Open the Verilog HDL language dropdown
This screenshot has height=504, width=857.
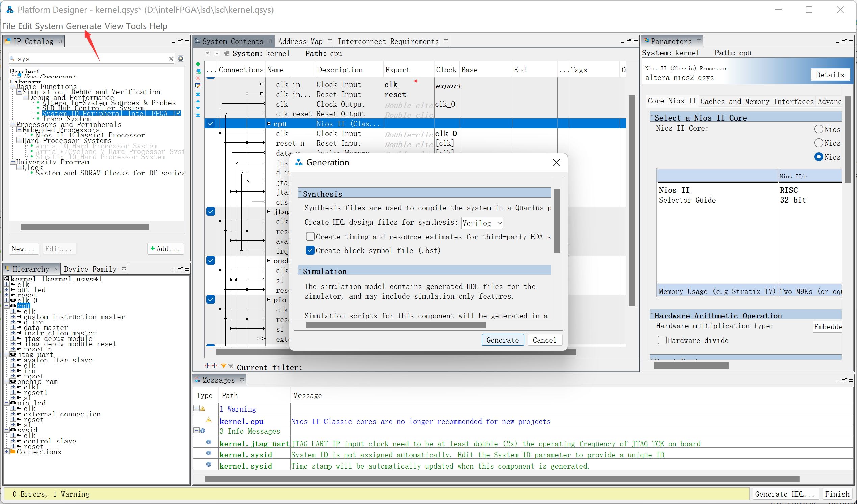(482, 223)
